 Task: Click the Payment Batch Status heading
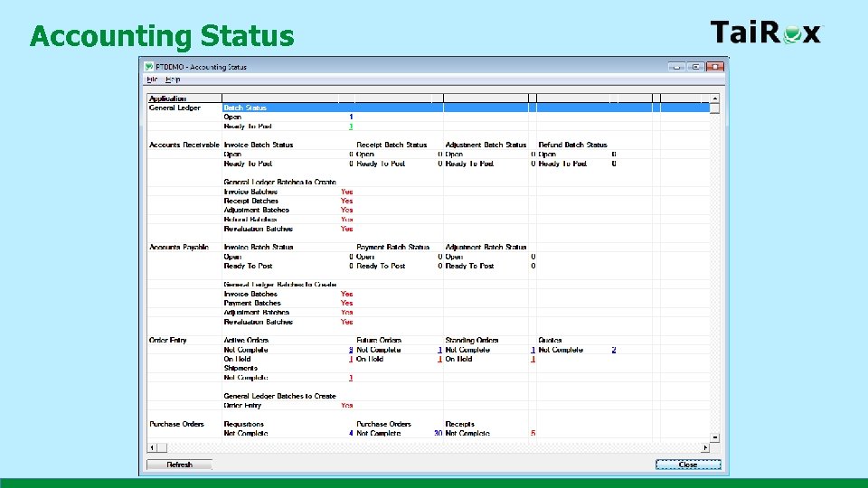click(x=392, y=248)
